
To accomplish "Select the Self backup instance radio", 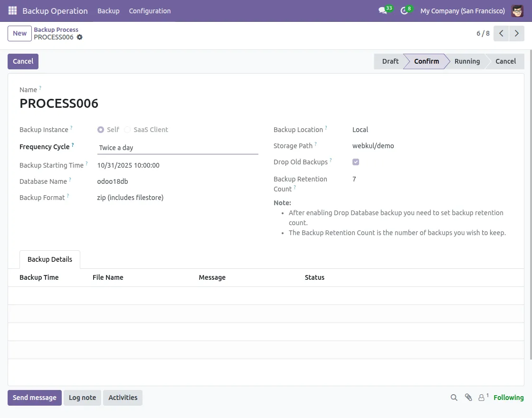I will click(101, 130).
